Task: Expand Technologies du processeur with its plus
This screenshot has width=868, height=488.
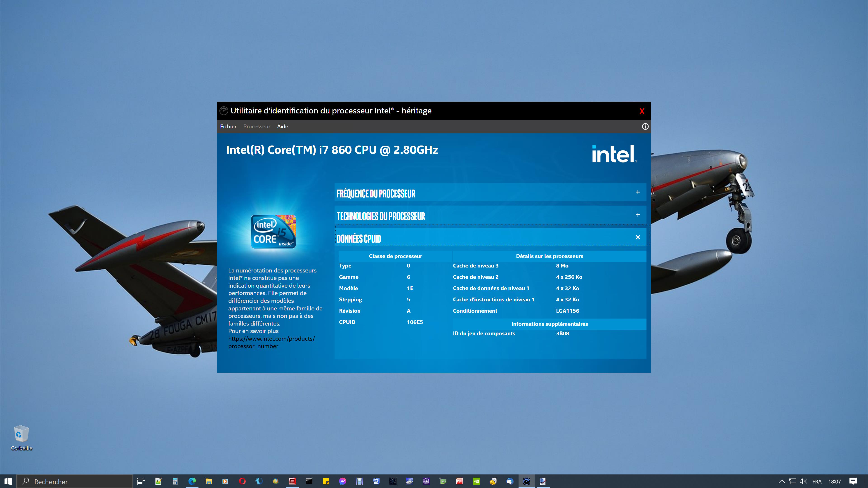Action: 638,215
